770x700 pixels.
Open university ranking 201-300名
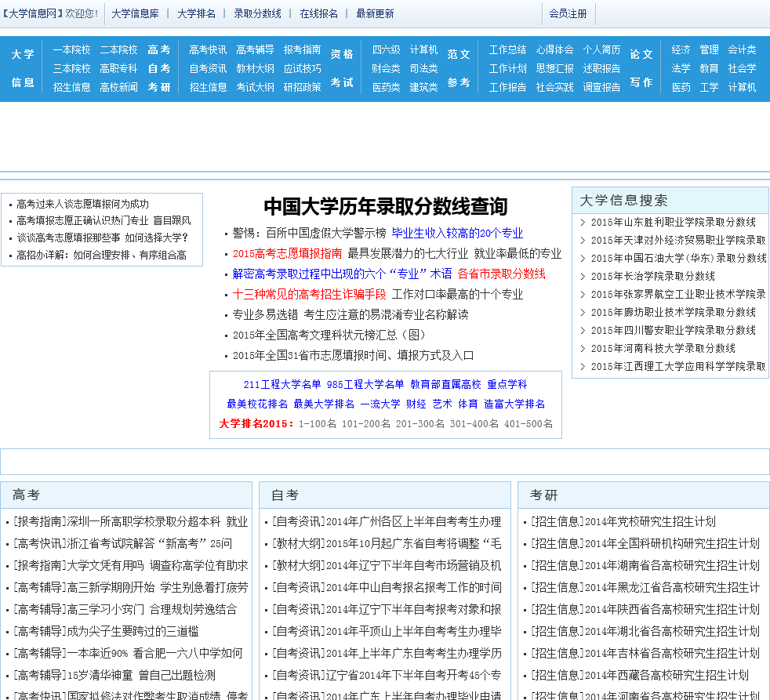point(420,423)
